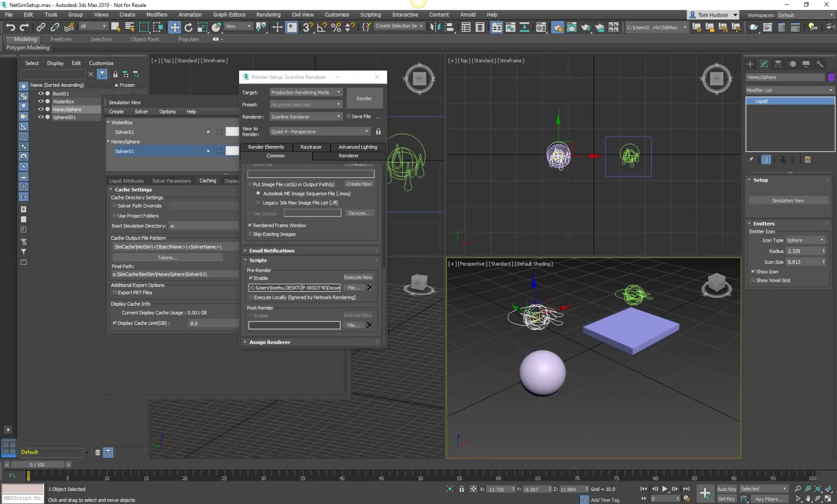Viewport: 837px width, 504px height.
Task: Switch to the Solver Parameters tab
Action: (171, 181)
